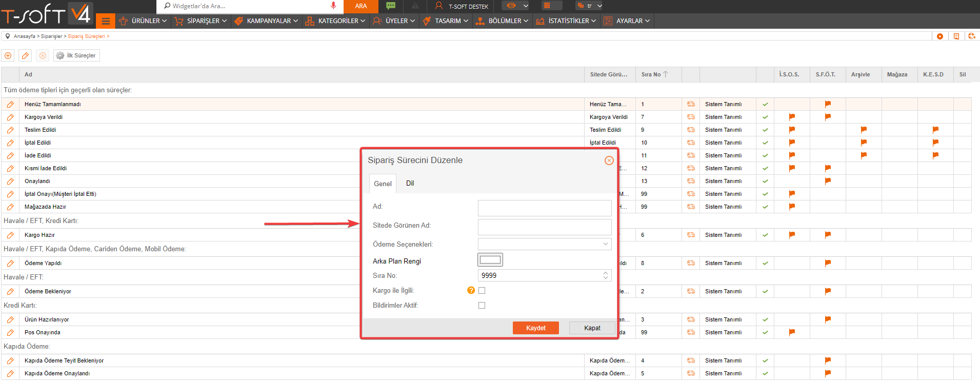The image size is (980, 382).
Task: Open the bookmark document icon
Action: pos(956,36)
